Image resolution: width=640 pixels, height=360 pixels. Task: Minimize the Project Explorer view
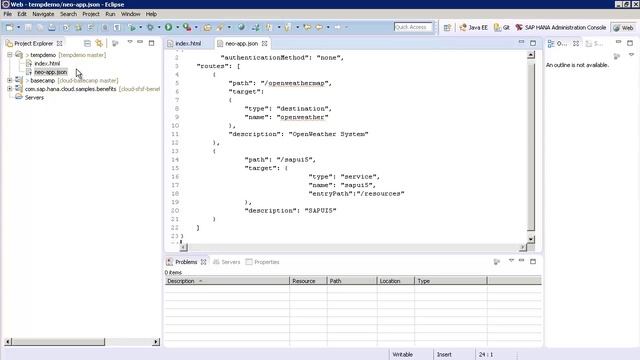[x=140, y=42]
